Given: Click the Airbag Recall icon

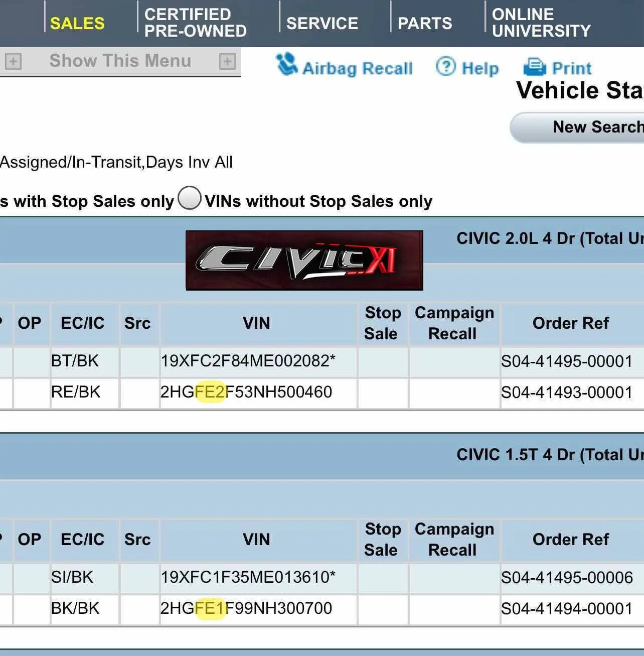Looking at the screenshot, I should (287, 65).
